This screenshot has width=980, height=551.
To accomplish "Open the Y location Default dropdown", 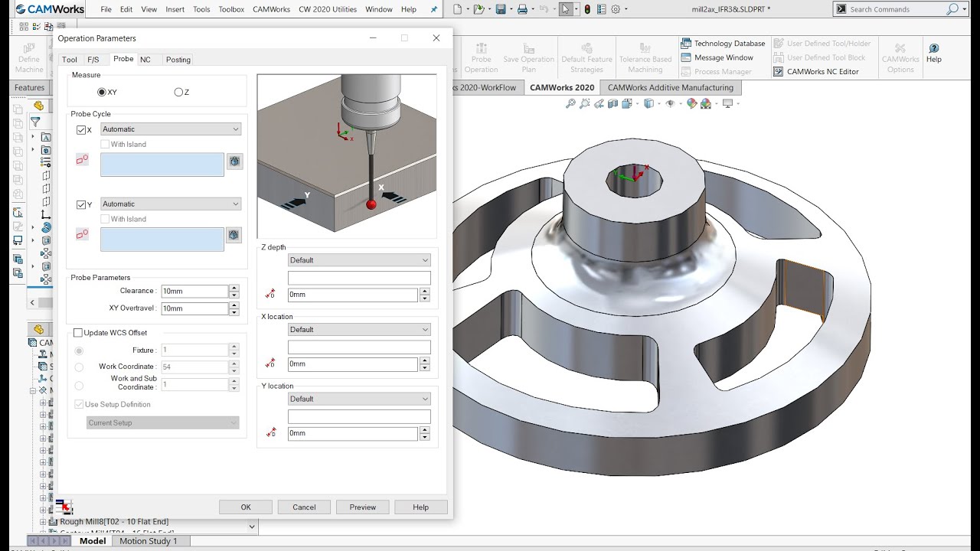I will point(359,399).
